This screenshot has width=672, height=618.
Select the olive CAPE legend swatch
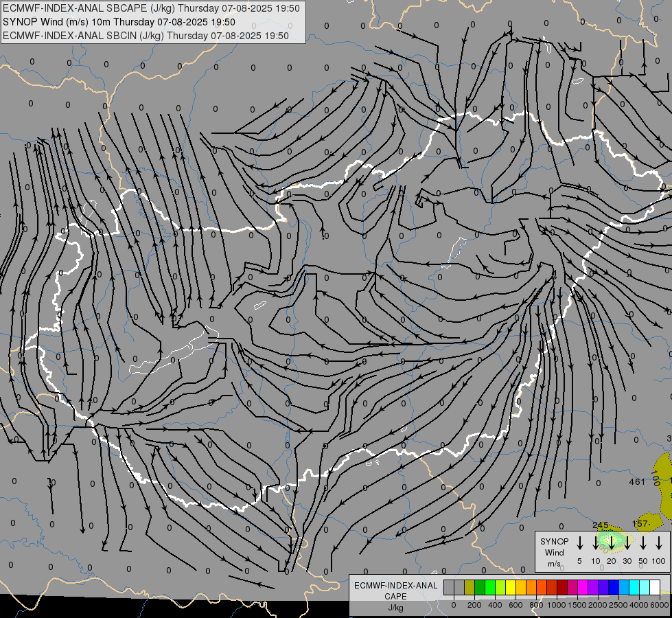[470, 587]
